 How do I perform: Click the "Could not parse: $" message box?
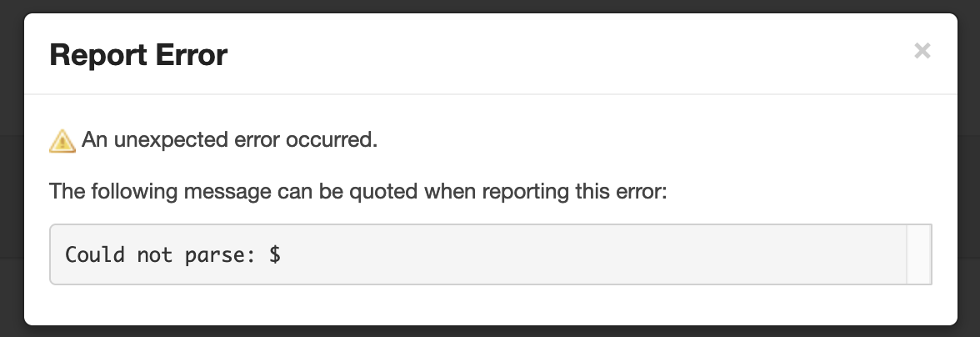[477, 254]
